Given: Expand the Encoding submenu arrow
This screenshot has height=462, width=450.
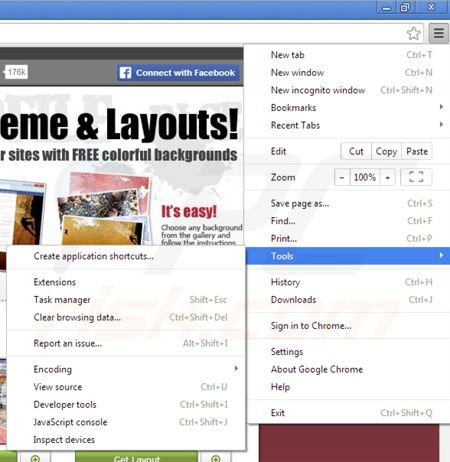Looking at the screenshot, I should click(236, 368).
